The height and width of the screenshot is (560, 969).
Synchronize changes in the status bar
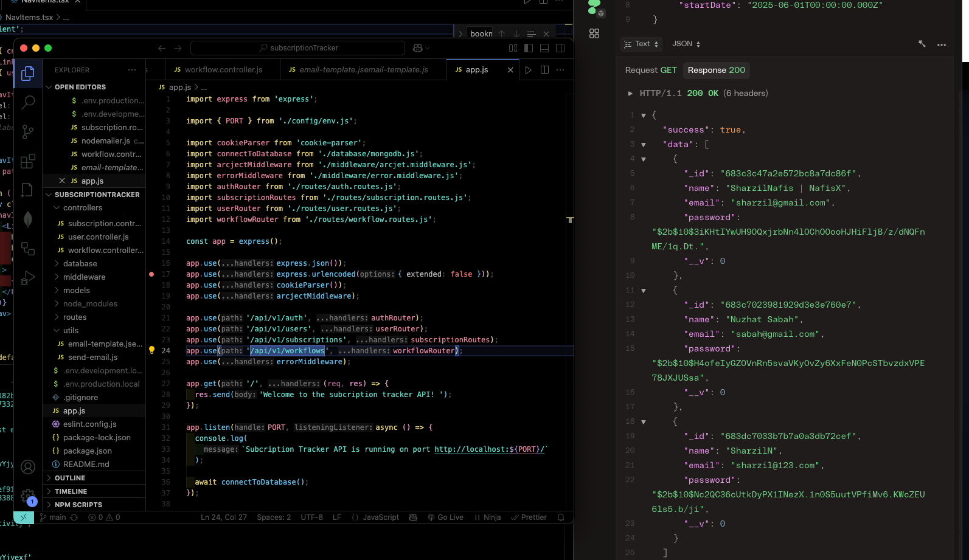[x=74, y=517]
